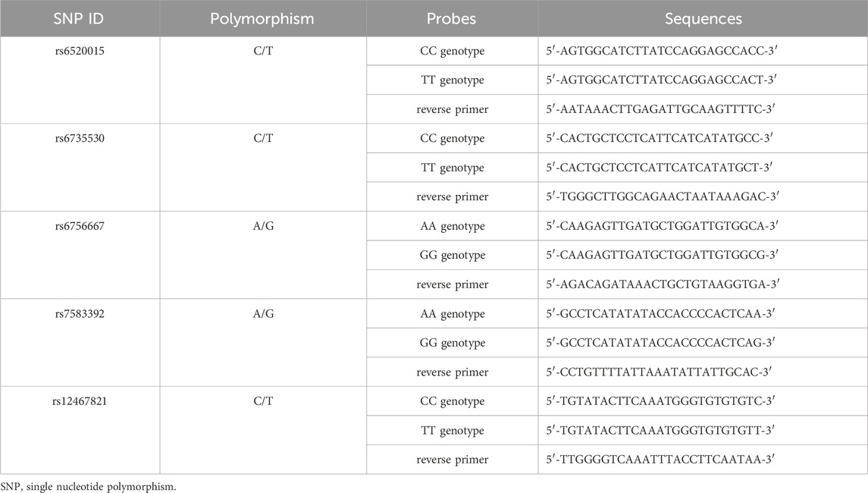
Task: Select the rs7583392 SNP ID cell
Action: point(80,313)
